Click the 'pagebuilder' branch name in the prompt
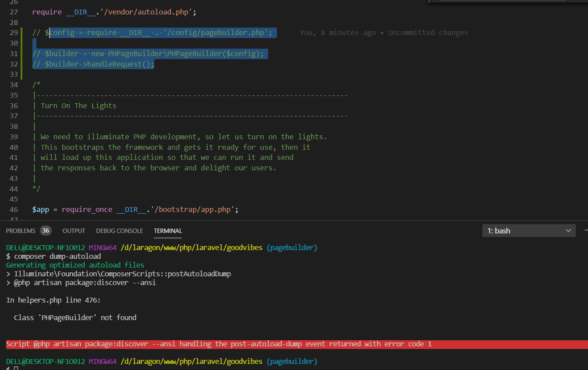Viewport: 588px width, 370px height. tap(292, 247)
